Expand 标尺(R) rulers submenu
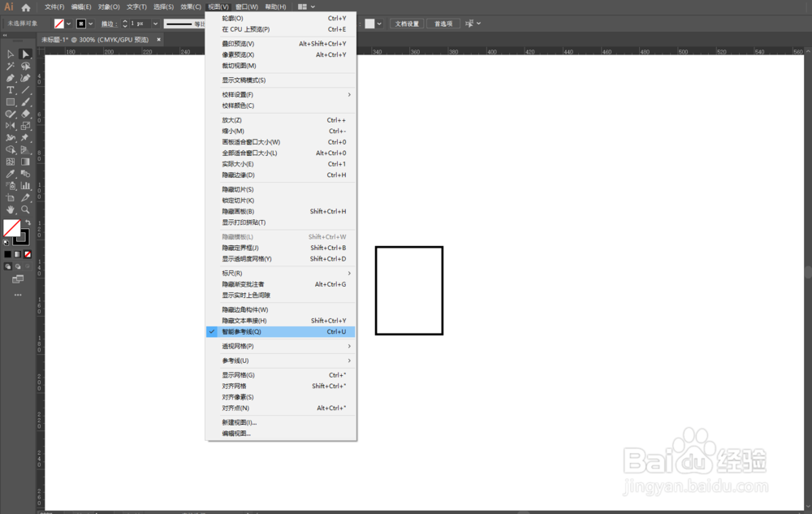 click(x=280, y=274)
